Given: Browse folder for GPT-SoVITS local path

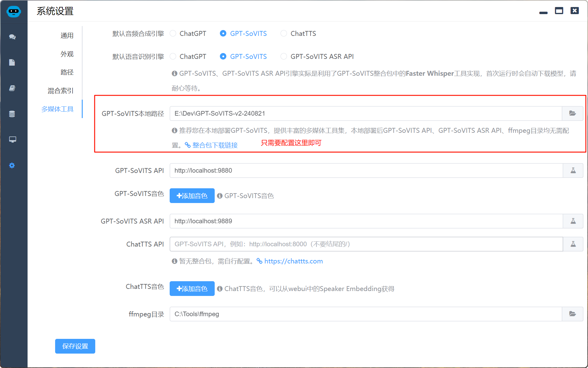Looking at the screenshot, I should pyautogui.click(x=572, y=113).
